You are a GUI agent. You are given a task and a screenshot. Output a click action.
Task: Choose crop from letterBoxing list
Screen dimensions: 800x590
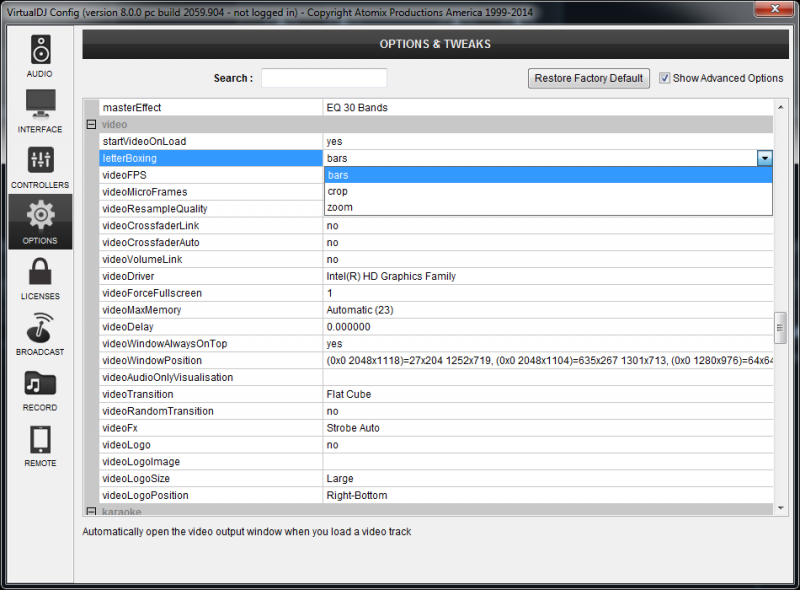pos(548,191)
